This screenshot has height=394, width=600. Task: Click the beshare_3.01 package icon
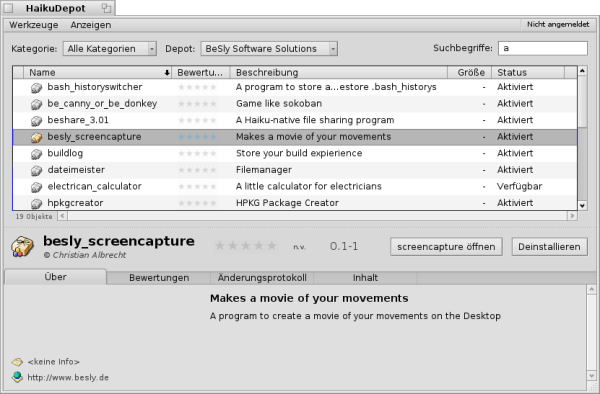click(x=36, y=121)
